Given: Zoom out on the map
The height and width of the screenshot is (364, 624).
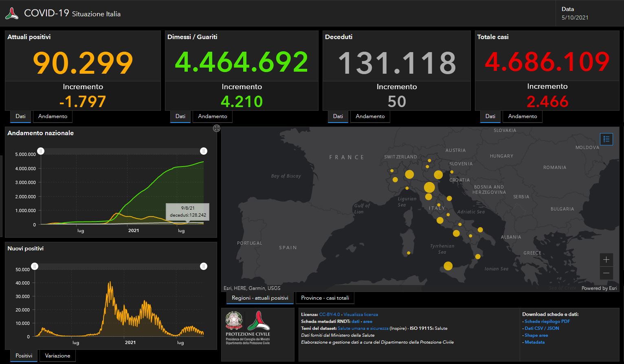Looking at the screenshot, I should pyautogui.click(x=606, y=273).
